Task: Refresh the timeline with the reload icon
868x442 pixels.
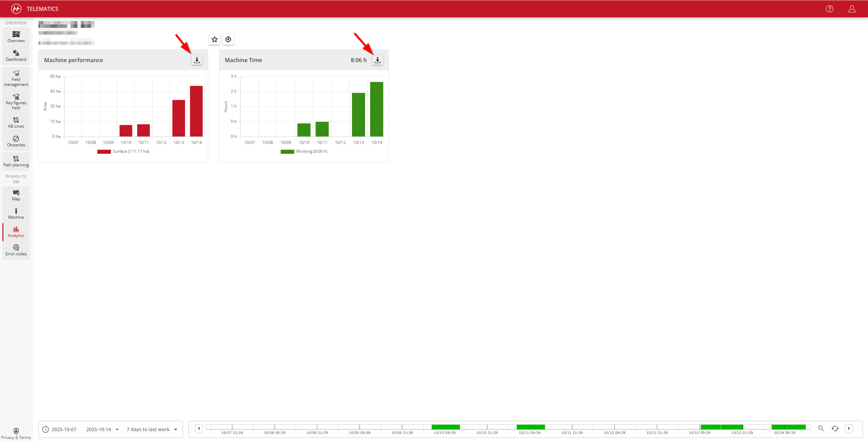Action: point(835,428)
